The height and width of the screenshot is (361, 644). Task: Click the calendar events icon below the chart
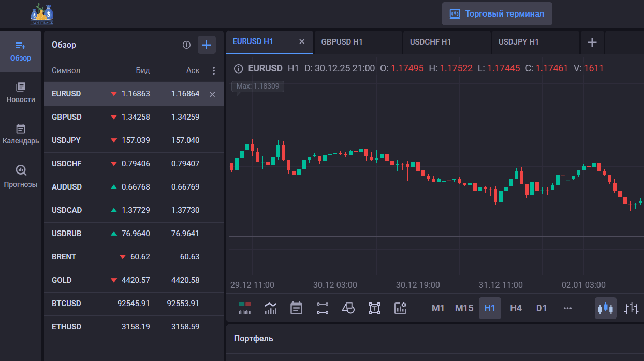coord(296,308)
